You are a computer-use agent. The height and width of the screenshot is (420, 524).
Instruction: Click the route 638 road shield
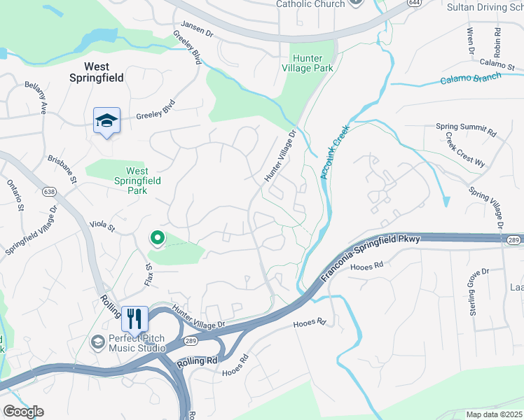[49, 192]
